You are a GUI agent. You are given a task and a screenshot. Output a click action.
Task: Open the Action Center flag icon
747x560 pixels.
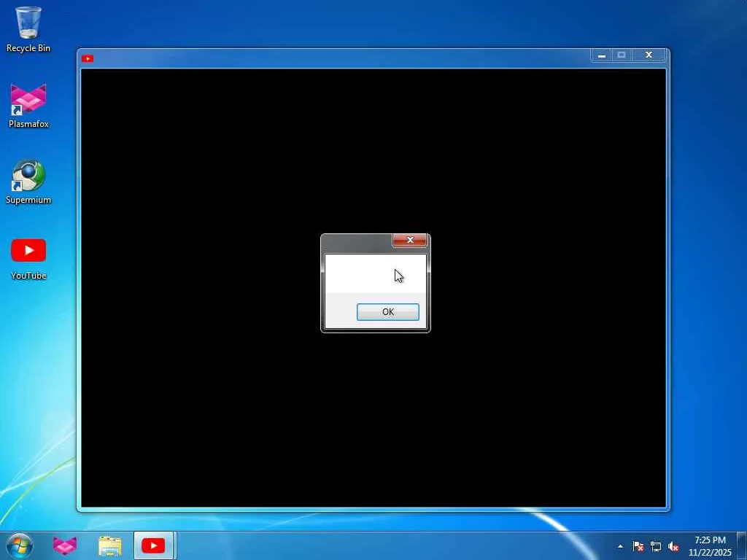click(x=638, y=546)
